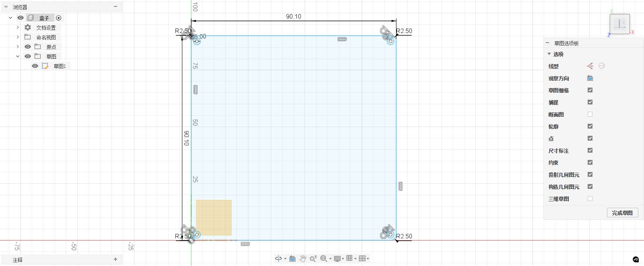Click the 观察方向 look-at icon in sketch palette
Image resolution: width=644 pixels, height=266 pixels.
coord(590,78)
